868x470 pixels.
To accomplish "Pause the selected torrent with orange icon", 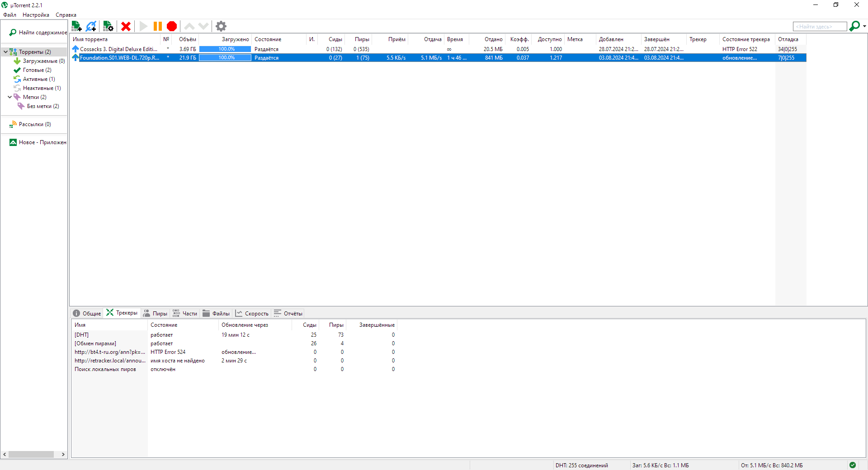I will (x=157, y=26).
